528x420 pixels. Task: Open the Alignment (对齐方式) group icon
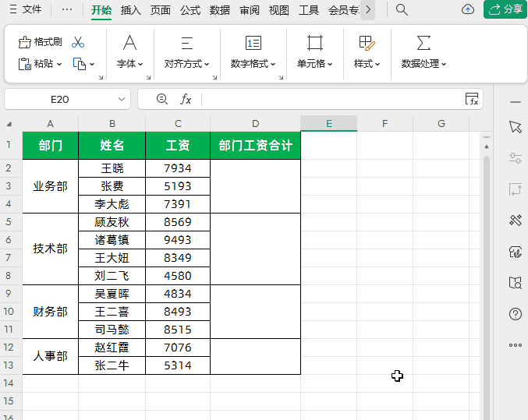coord(187,43)
